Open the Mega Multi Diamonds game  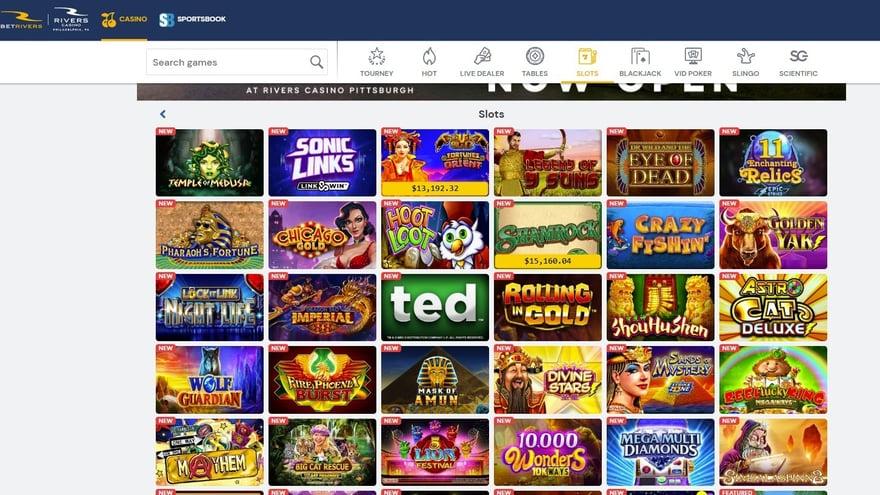click(x=661, y=452)
